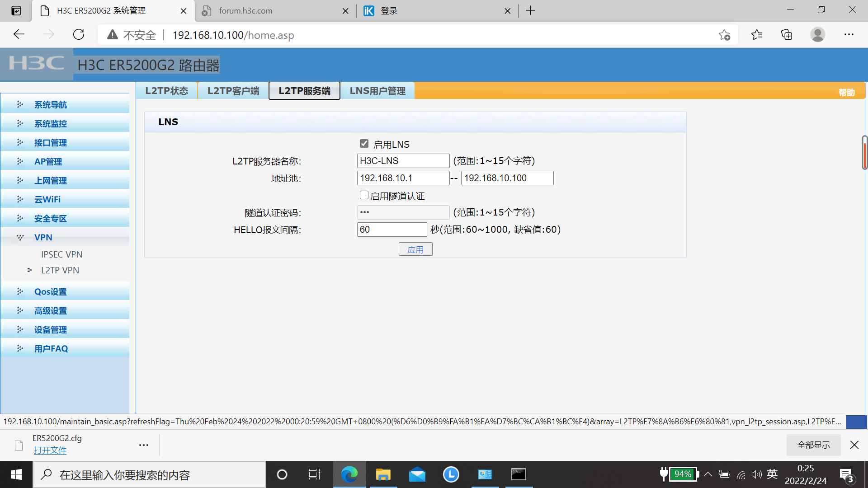Click the HELLO报文间隔 input field
The height and width of the screenshot is (488, 868).
pyautogui.click(x=392, y=230)
